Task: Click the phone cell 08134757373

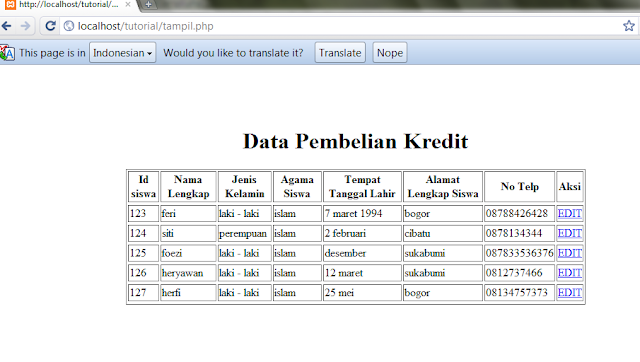Action: pyautogui.click(x=520, y=293)
